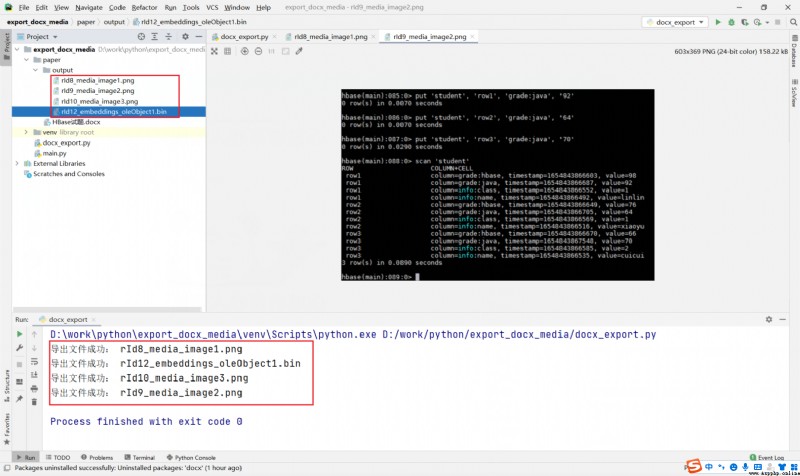Toggle the pin tab icon in Run panel
This screenshot has height=476, width=800.
19,398
